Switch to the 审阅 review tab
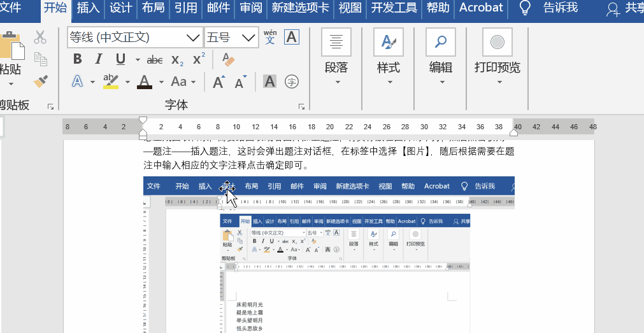 (x=250, y=8)
